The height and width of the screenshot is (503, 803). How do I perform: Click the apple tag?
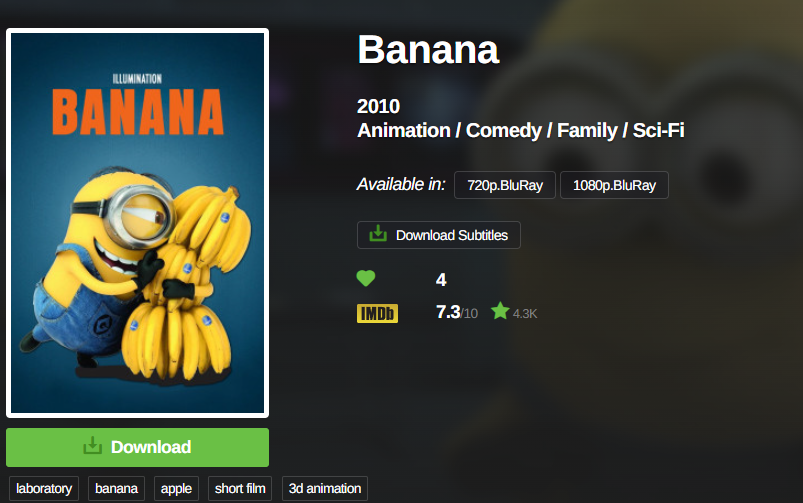click(176, 489)
